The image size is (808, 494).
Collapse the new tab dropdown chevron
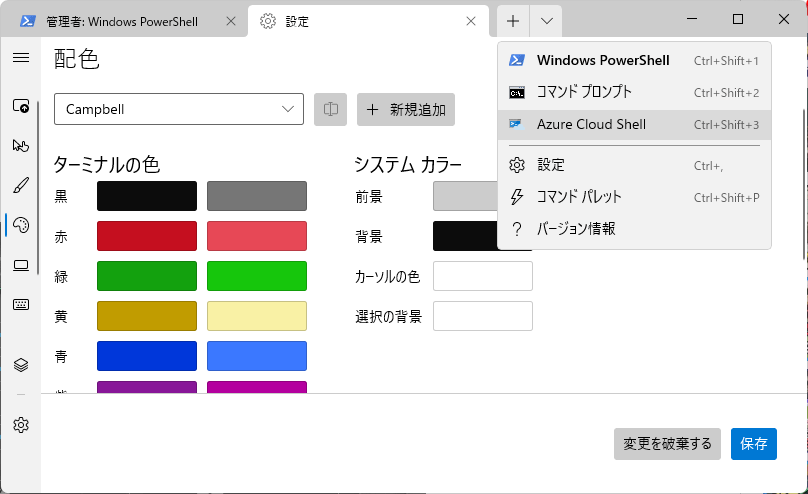pos(546,21)
